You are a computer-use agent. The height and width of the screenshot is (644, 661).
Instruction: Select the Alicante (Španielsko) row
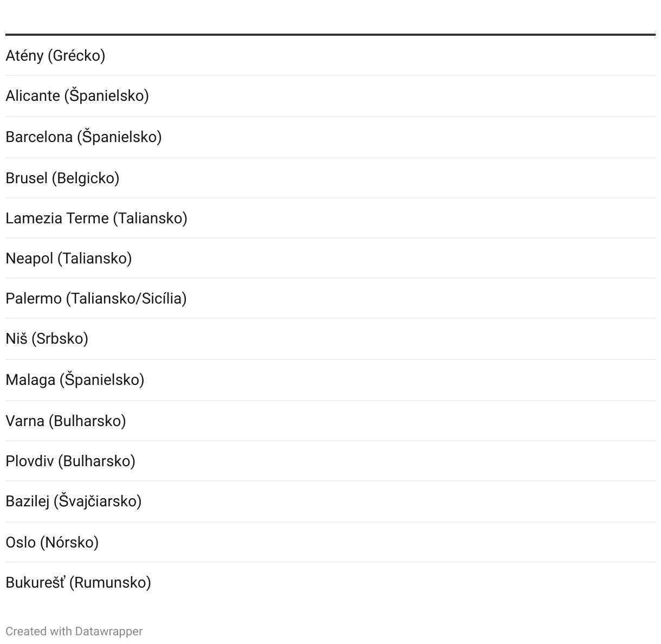(x=330, y=96)
